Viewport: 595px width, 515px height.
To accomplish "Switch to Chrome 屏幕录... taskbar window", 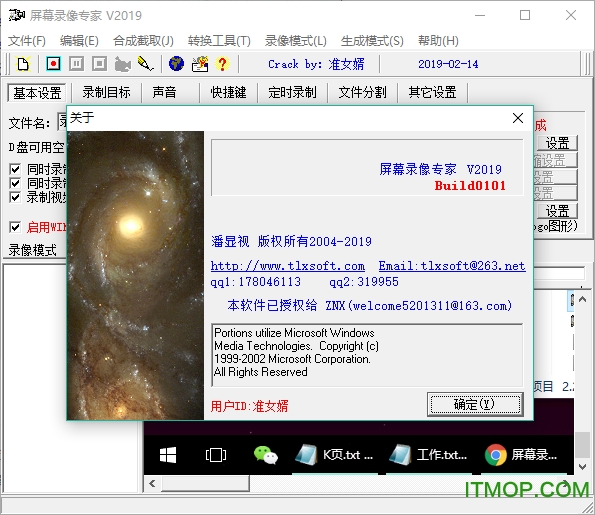I will coord(524,455).
